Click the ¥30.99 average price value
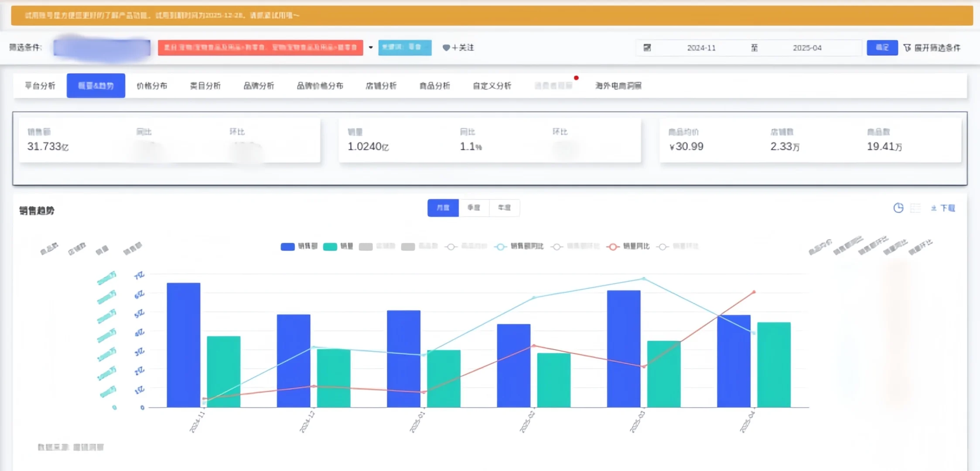 pyautogui.click(x=686, y=147)
